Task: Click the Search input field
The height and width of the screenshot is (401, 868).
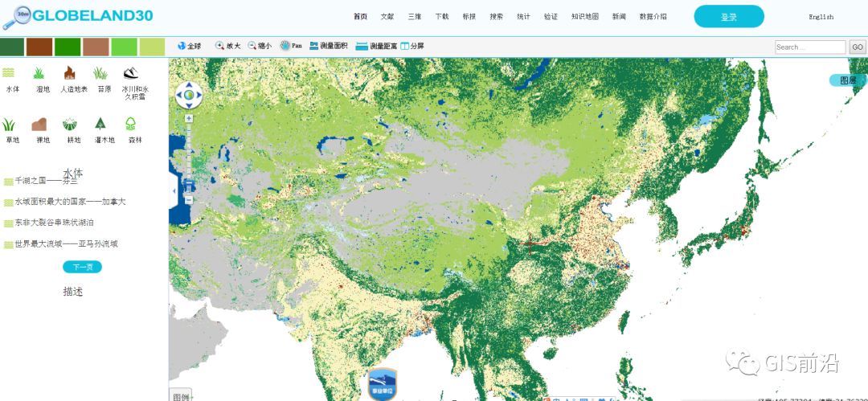Action: pyautogui.click(x=809, y=47)
